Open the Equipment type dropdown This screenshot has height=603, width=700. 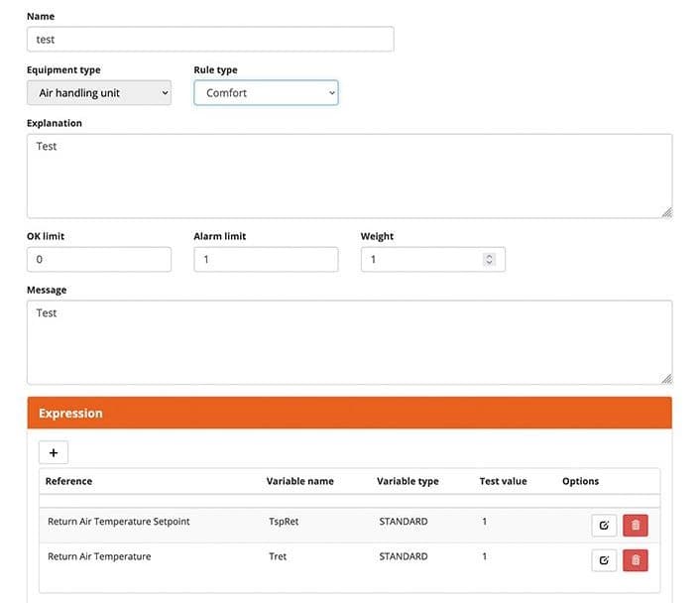[x=99, y=93]
